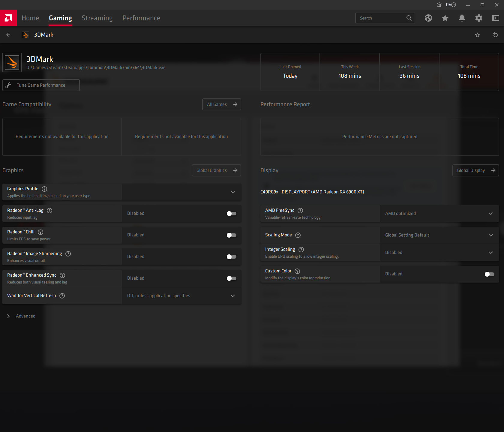The width and height of the screenshot is (504, 432).
Task: Click the C49RG9x DISPLAYPORT display name
Action: coord(312,192)
